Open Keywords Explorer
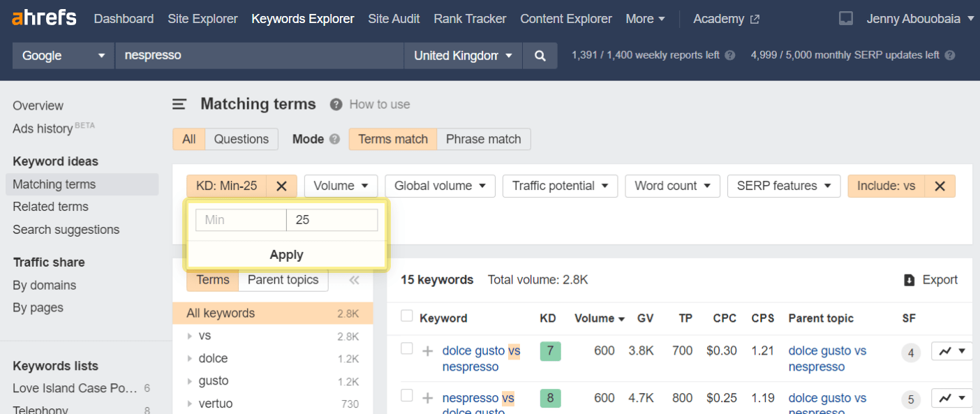This screenshot has height=414, width=980. coord(303,19)
